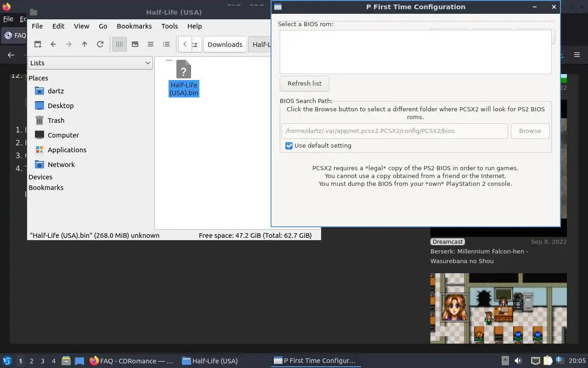Expand Bookmarks section in sidebar
This screenshot has height=368, width=588.
[x=46, y=188]
